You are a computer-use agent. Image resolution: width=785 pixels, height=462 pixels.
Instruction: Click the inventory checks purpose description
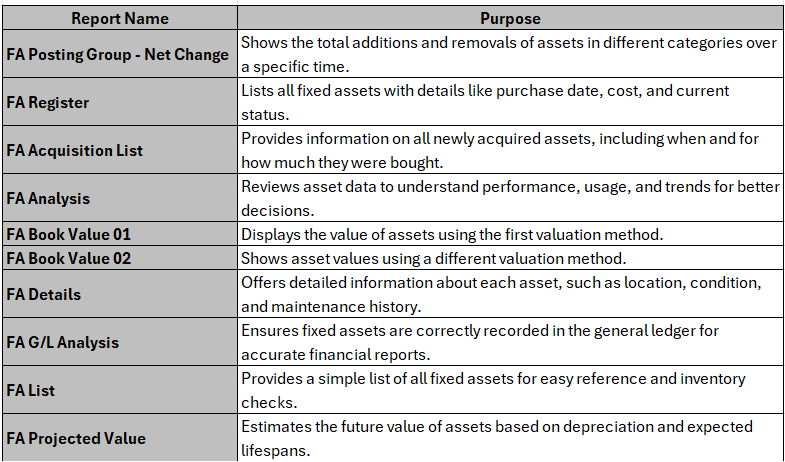pos(510,390)
